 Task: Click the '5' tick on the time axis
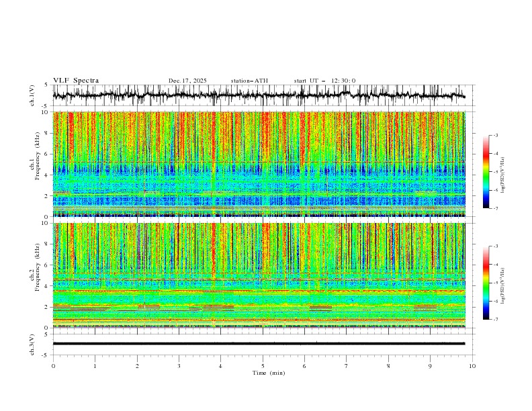pyautogui.click(x=263, y=366)
